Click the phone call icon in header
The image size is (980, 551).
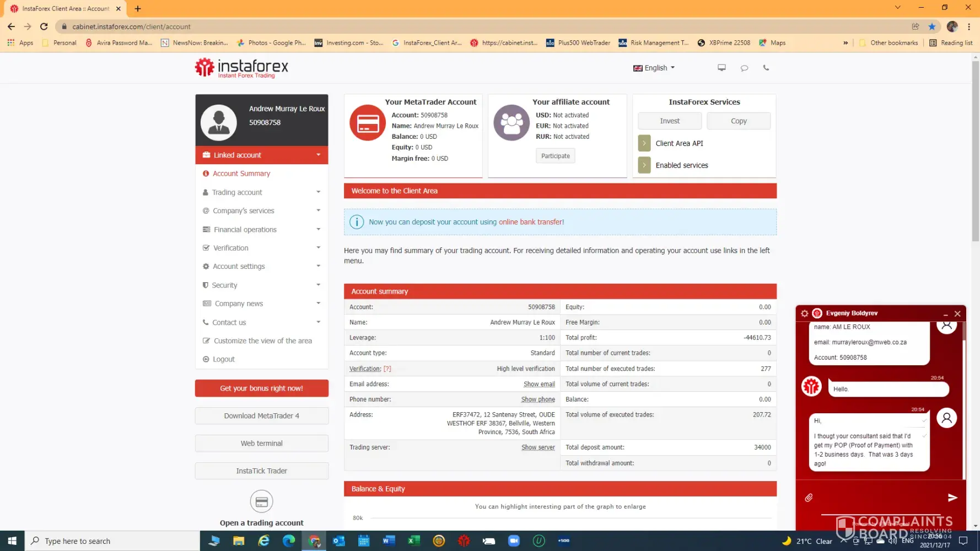pyautogui.click(x=766, y=68)
